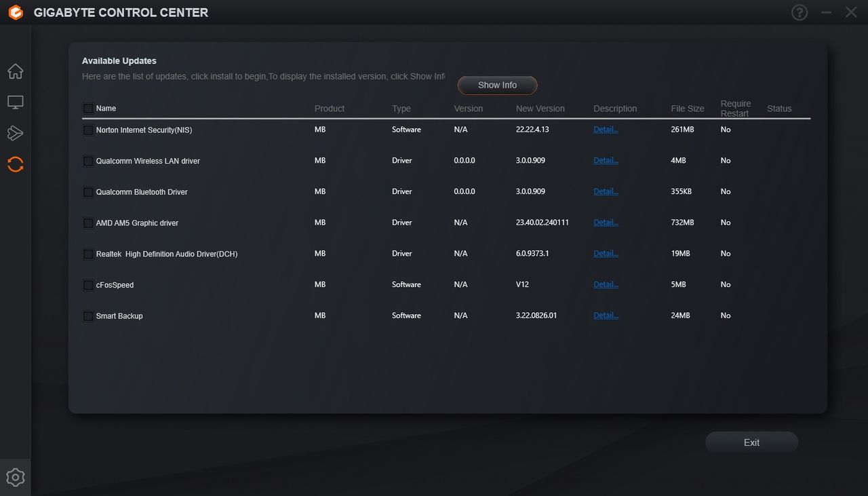Select the Qualcomm Wireless LAN driver name
Image resolution: width=868 pixels, height=496 pixels.
coord(148,161)
